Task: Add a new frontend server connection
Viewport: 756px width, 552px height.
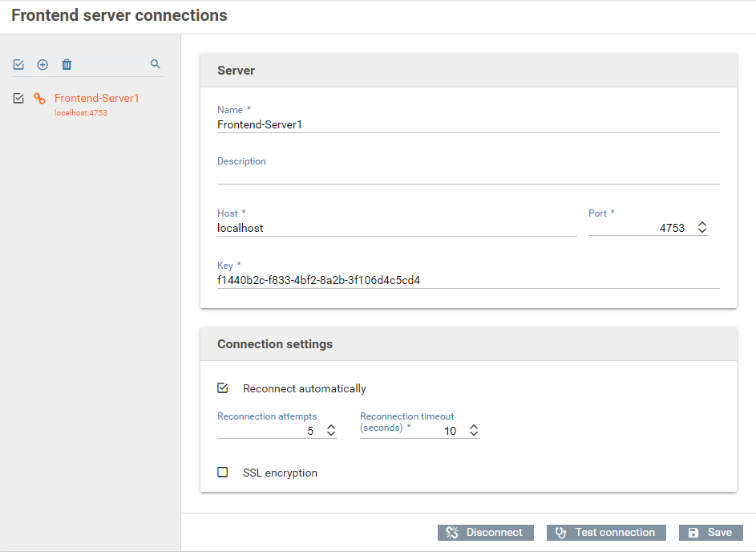Action: (42, 64)
